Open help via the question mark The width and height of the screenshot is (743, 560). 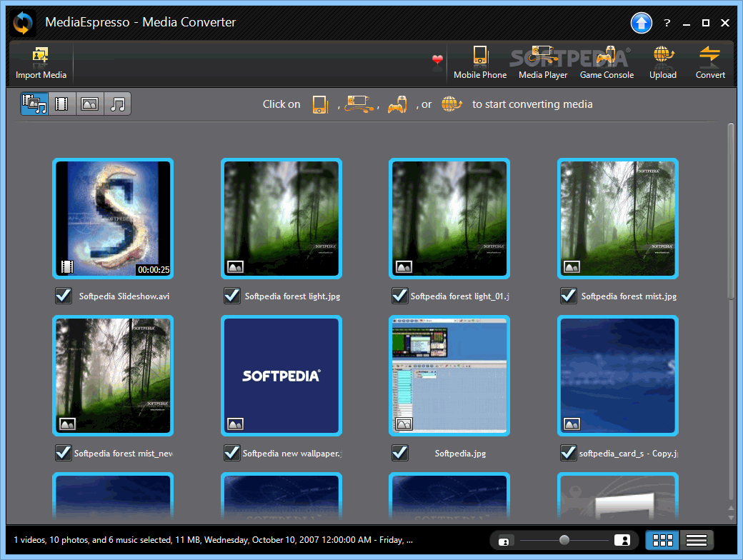(x=667, y=23)
